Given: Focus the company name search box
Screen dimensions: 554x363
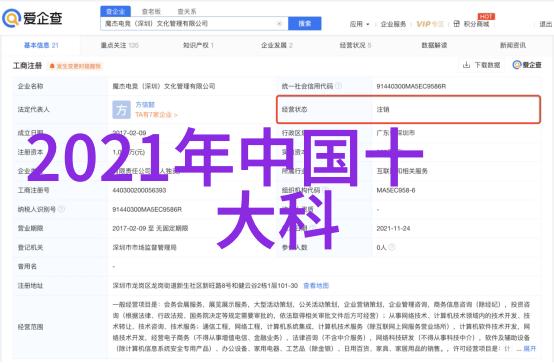Looking at the screenshot, I should coord(194,24).
